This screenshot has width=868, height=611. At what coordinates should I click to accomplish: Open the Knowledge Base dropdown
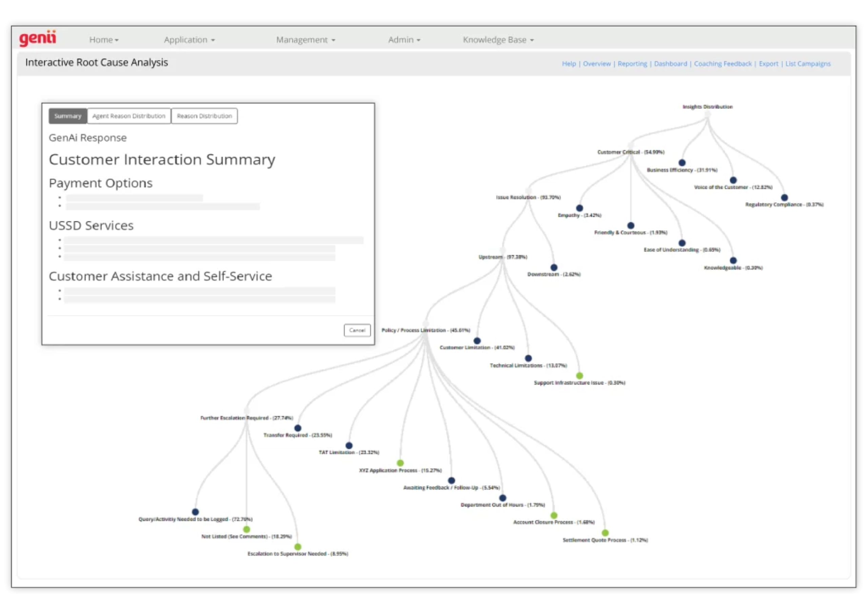point(498,39)
